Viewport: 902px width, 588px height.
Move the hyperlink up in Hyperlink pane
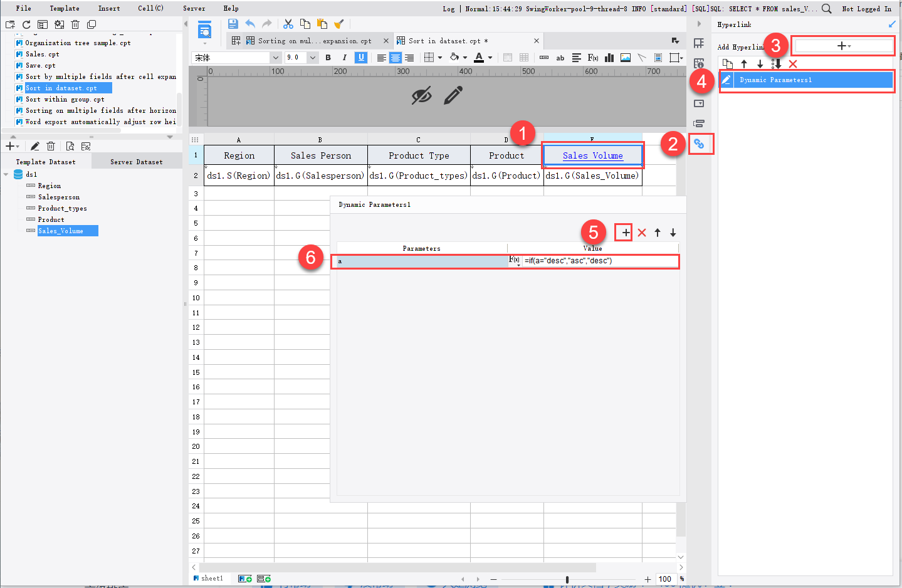pyautogui.click(x=744, y=64)
